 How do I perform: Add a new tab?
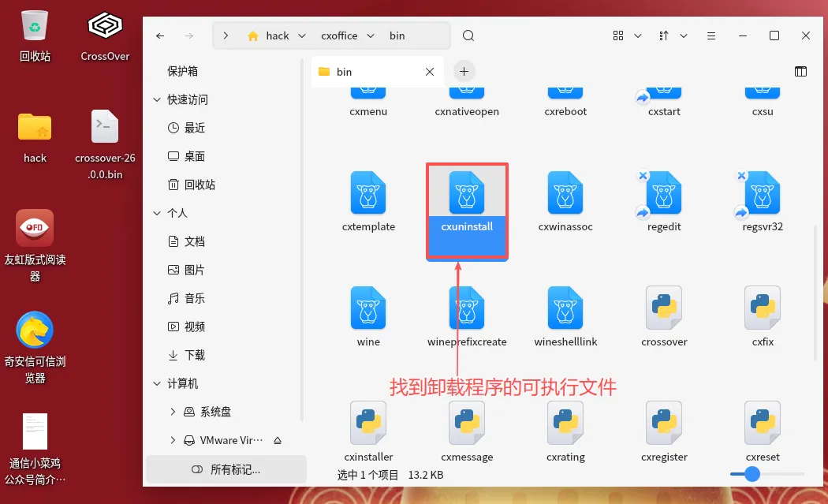tap(464, 71)
